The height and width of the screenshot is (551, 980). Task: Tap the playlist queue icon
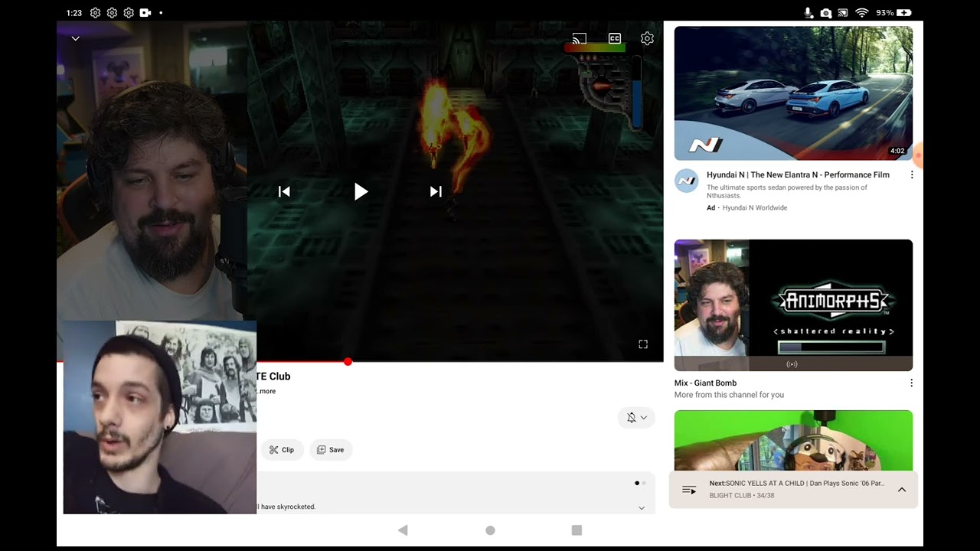689,490
